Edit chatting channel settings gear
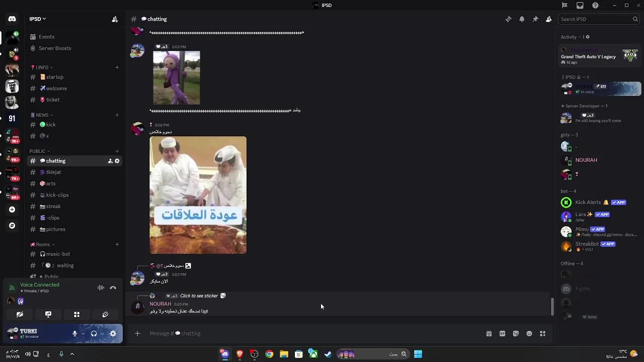The height and width of the screenshot is (362, 644). click(x=117, y=161)
